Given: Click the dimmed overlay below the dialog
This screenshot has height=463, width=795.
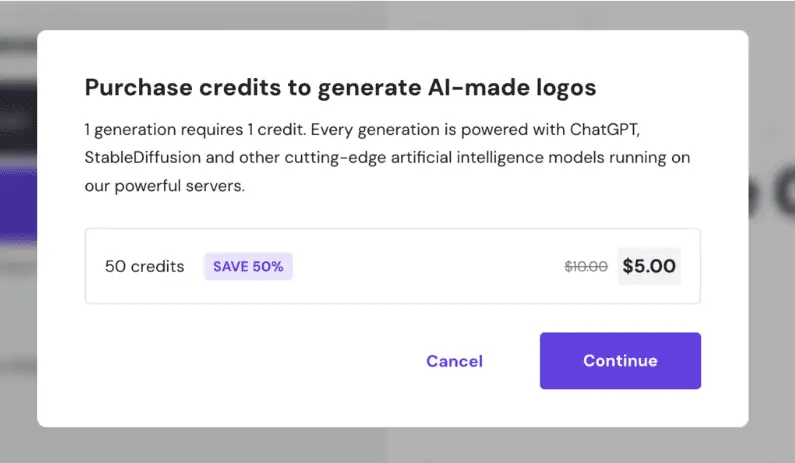Looking at the screenshot, I should (x=400, y=445).
